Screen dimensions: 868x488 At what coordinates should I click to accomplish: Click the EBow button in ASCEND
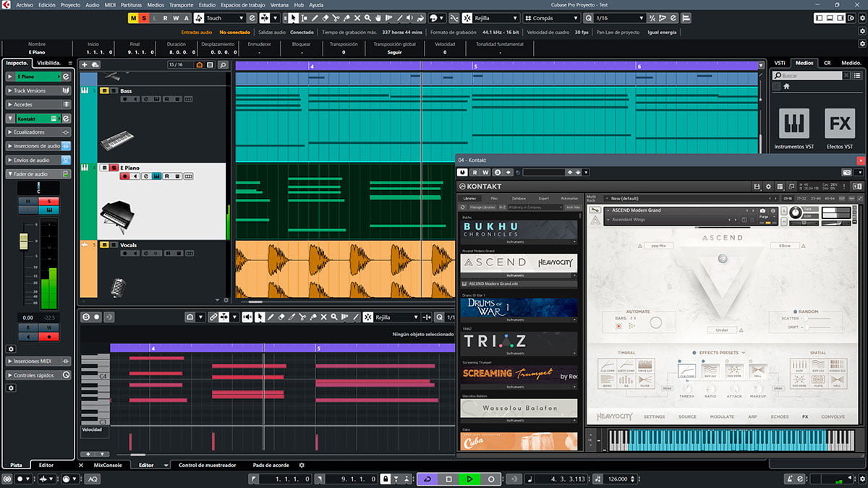785,246
